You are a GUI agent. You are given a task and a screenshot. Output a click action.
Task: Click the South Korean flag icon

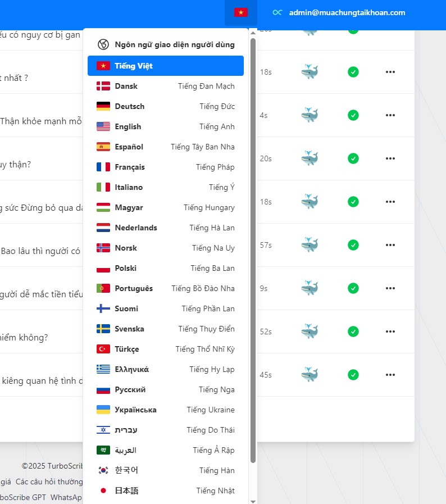103,470
